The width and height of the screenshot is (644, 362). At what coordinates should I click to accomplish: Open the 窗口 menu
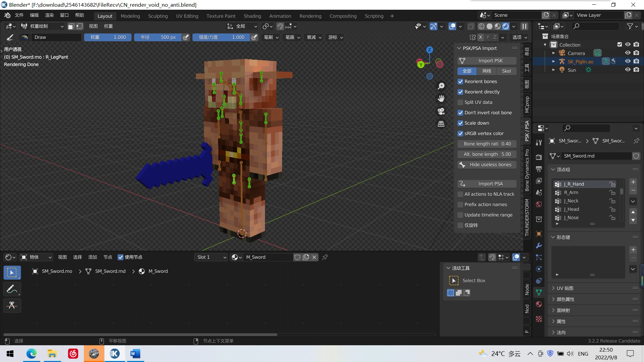(x=64, y=15)
